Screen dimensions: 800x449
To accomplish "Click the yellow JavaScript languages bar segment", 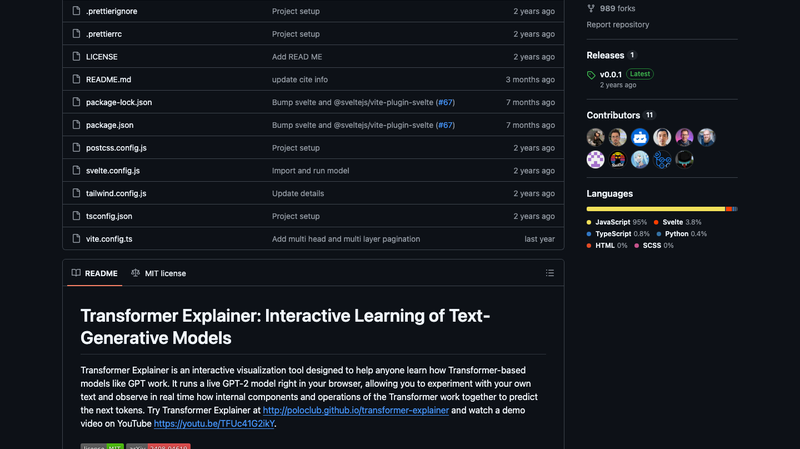I will [x=656, y=209].
